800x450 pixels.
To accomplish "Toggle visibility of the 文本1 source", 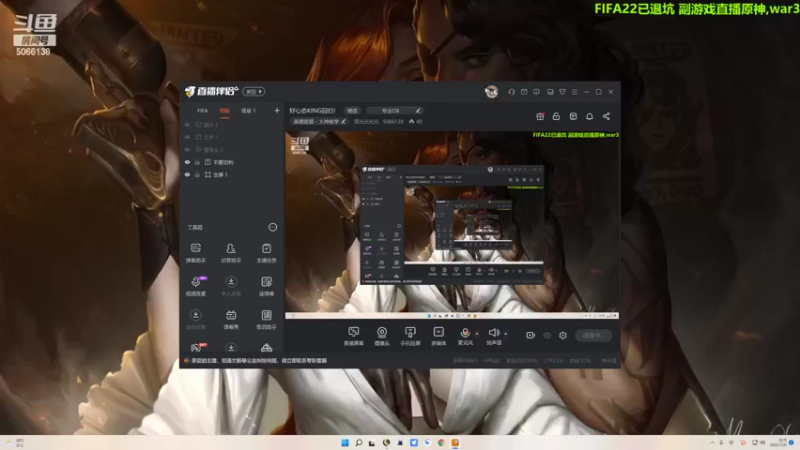I will pyautogui.click(x=187, y=137).
